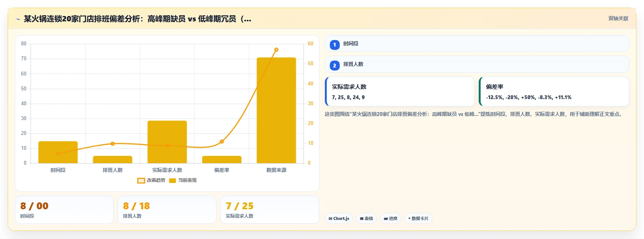Click the tall 数据来源 bar
This screenshot has height=239, width=644.
276,110
